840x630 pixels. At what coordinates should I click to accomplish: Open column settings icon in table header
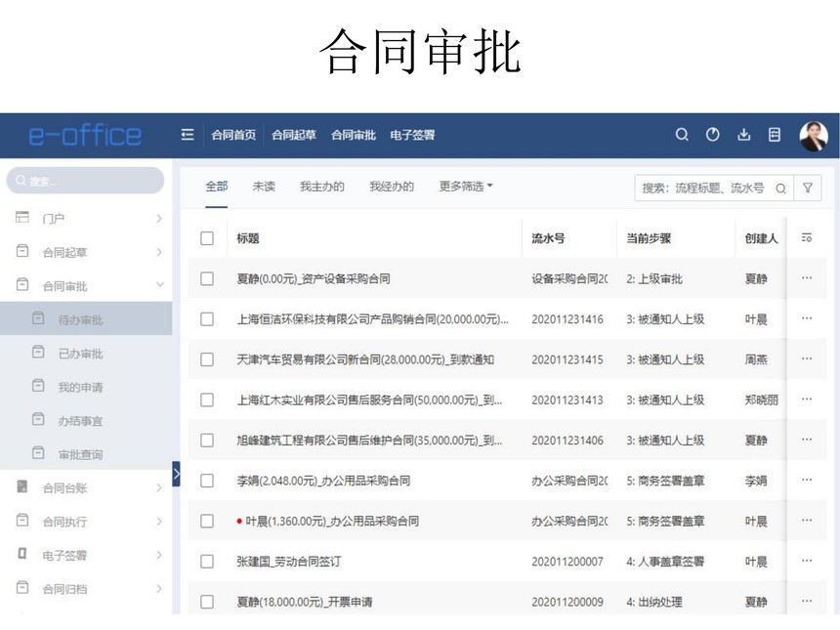[807, 238]
